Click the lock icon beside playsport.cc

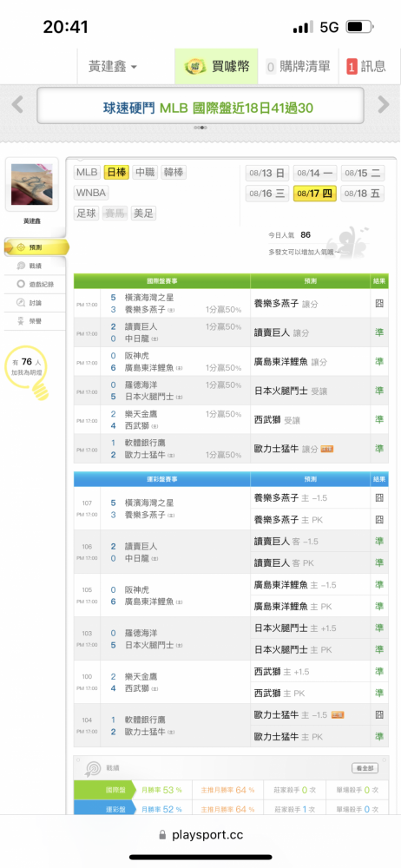point(162,835)
